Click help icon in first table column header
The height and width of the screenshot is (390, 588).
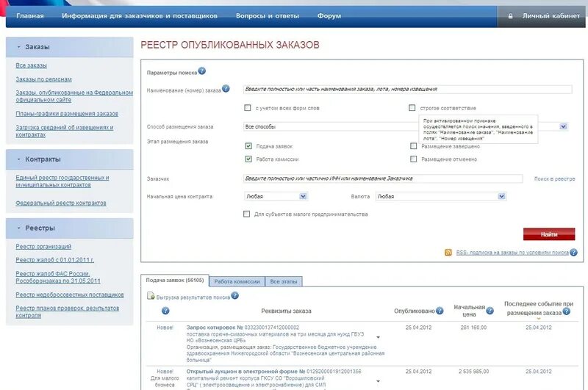pyautogui.click(x=165, y=311)
